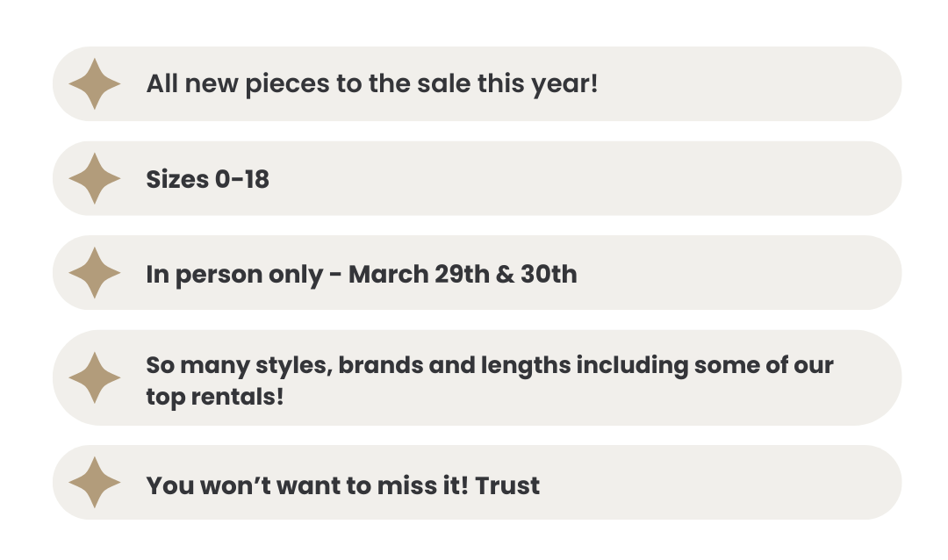Select the "Sizes 0-18" text
The image size is (948, 560).
click(x=207, y=179)
